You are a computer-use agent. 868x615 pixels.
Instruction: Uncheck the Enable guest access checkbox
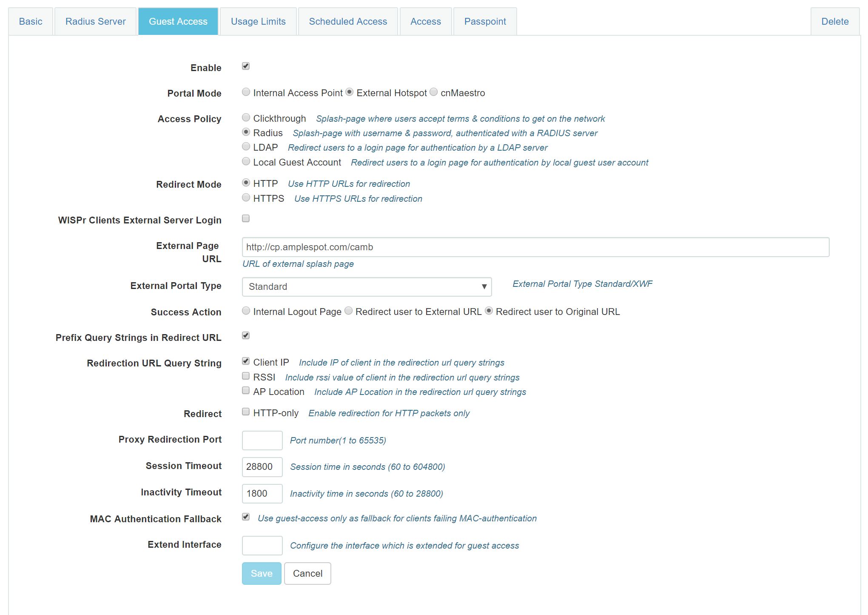pos(246,66)
